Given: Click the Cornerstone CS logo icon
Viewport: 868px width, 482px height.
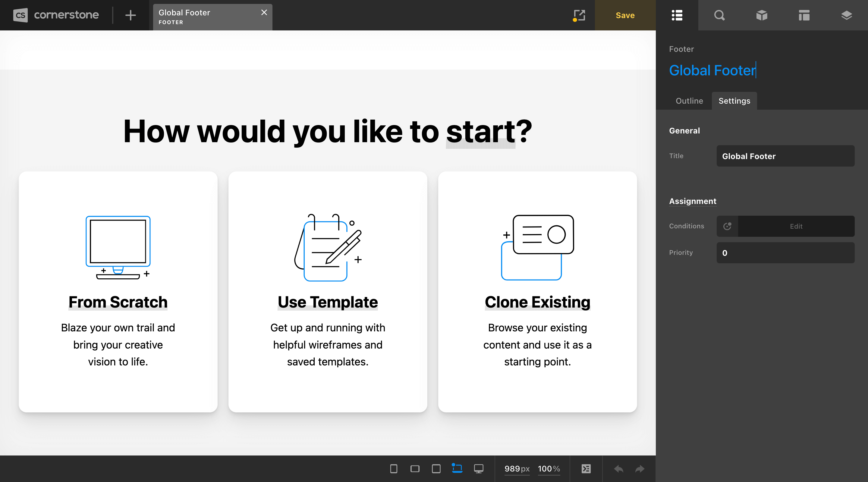Looking at the screenshot, I should tap(20, 15).
